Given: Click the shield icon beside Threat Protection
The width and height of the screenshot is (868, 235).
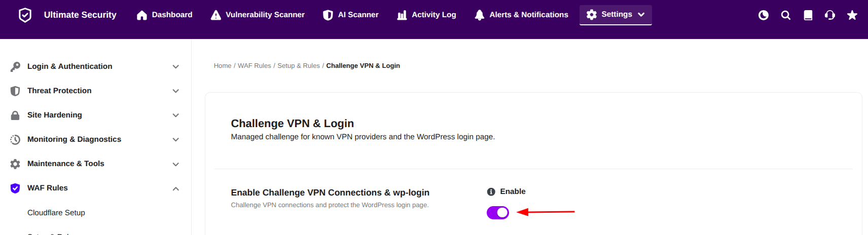Looking at the screenshot, I should (15, 91).
